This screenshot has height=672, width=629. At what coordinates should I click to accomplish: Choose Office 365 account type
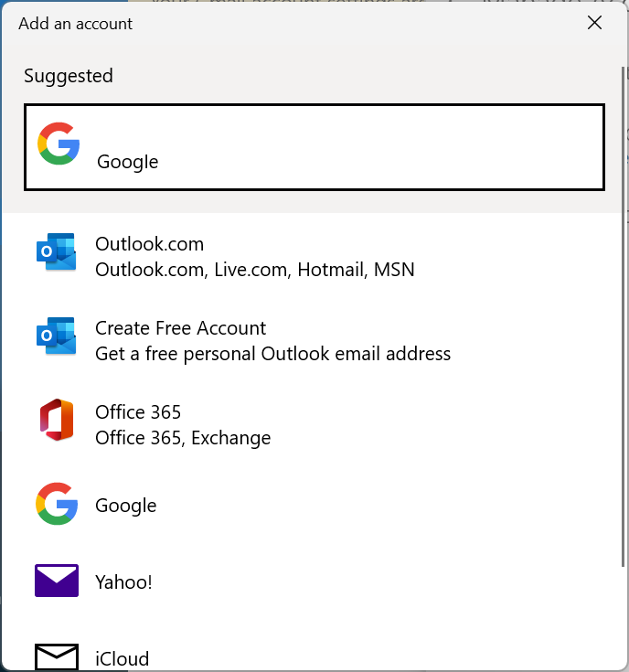(x=314, y=424)
